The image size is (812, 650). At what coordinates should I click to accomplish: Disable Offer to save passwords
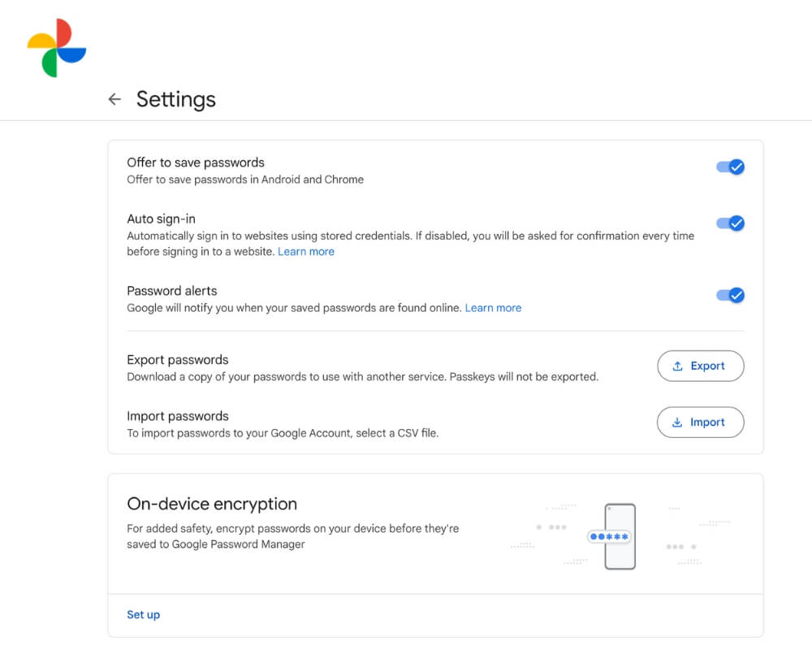729,167
